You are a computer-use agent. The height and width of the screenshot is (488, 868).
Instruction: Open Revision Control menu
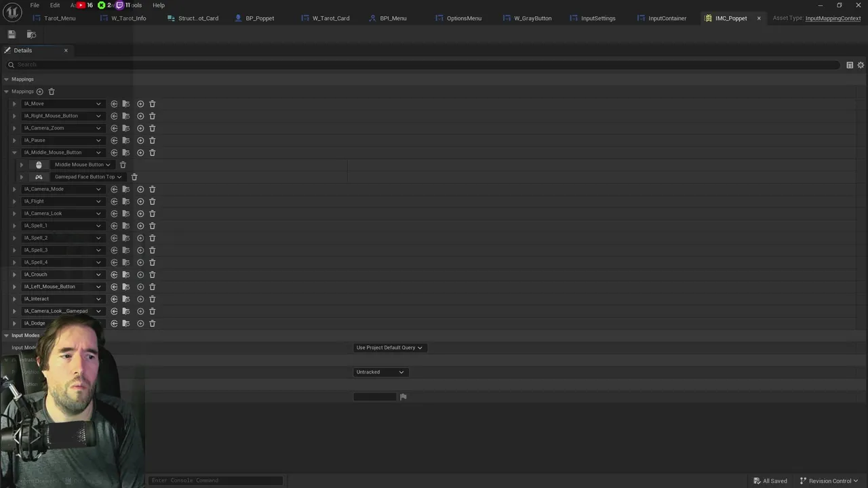[829, 481]
